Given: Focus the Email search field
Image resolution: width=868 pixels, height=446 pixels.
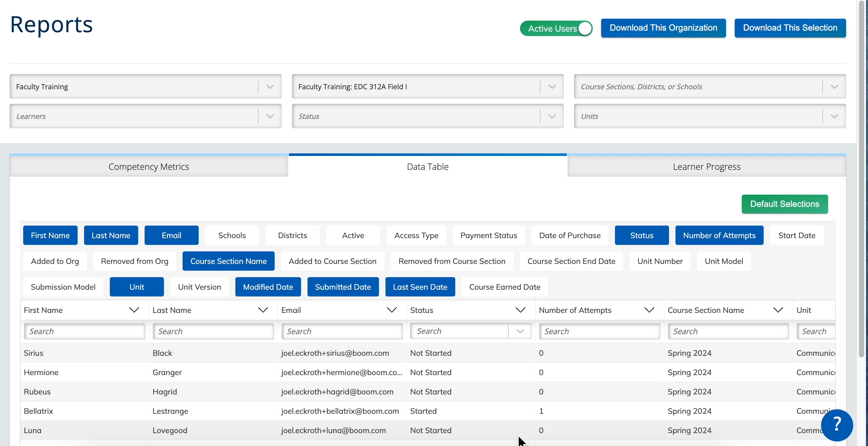Looking at the screenshot, I should tap(342, 331).
